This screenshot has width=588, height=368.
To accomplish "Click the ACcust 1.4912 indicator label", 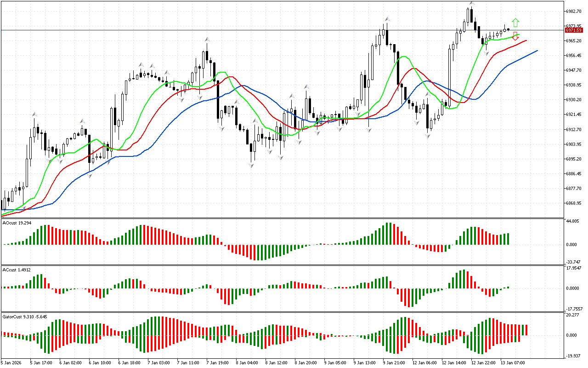I will 17,270.
